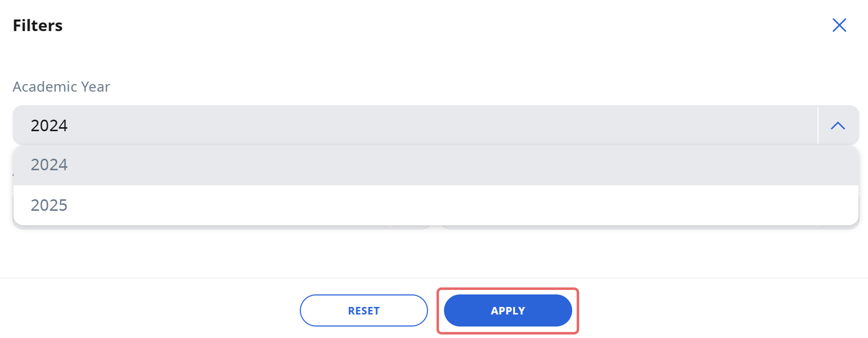The height and width of the screenshot is (338, 868).
Task: Close the Filters panel with the X icon
Action: [x=839, y=25]
